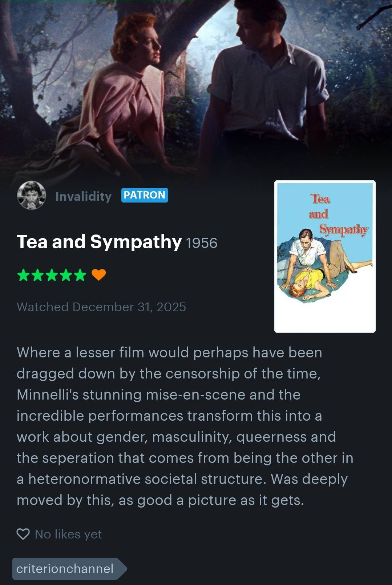This screenshot has height=585, width=392.
Task: Like the review using the heart outline
Action: click(23, 534)
